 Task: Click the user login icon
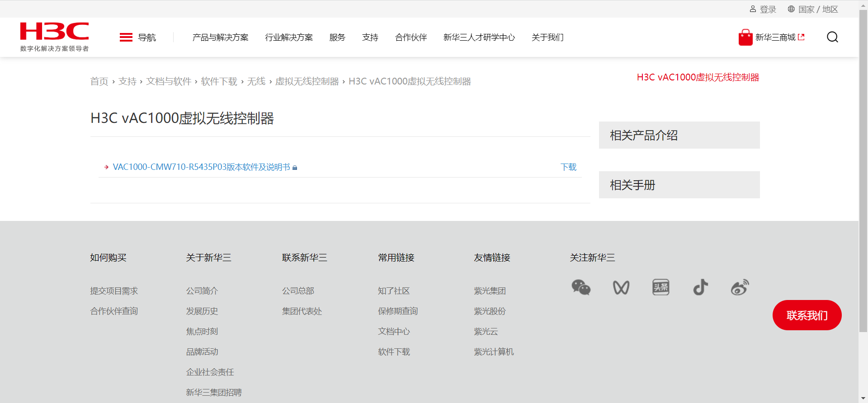pos(753,9)
